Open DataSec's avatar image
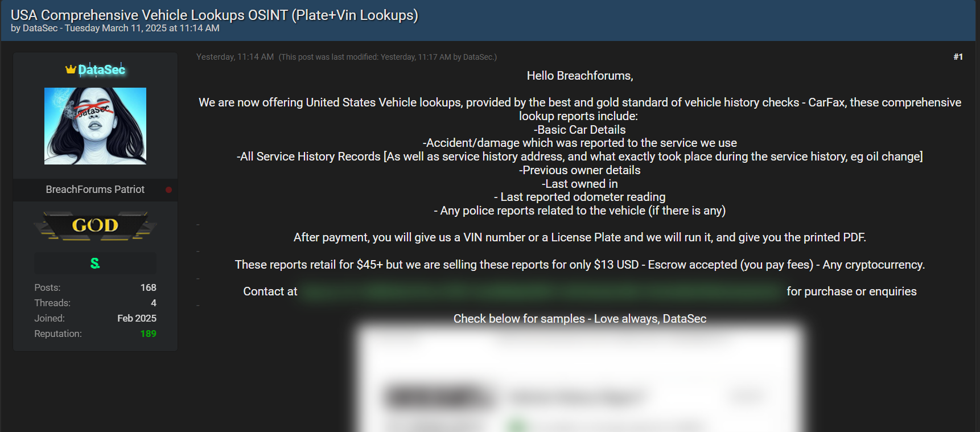The height and width of the screenshot is (432, 980). 95,126
